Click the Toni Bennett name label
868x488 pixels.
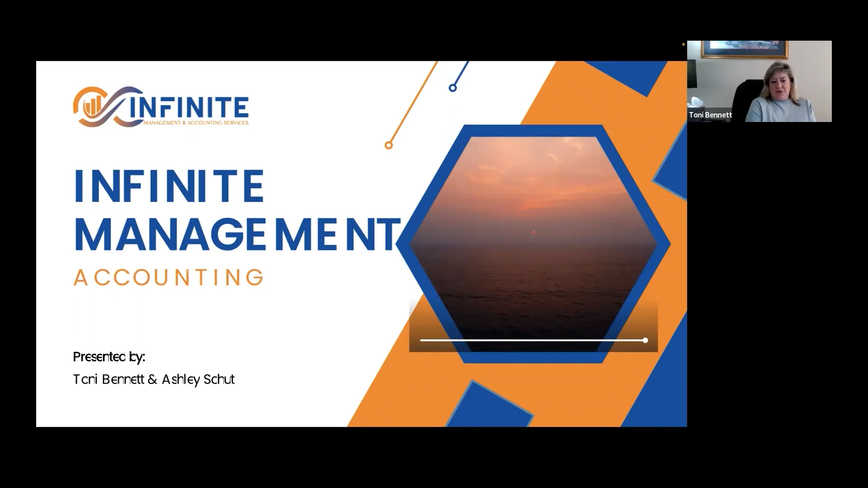[710, 115]
